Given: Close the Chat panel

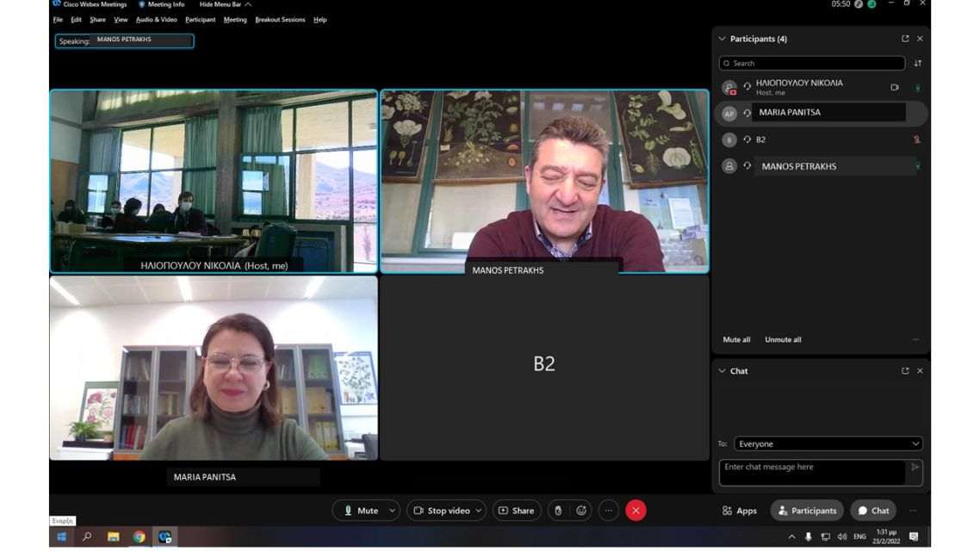Looking at the screenshot, I should coord(920,371).
